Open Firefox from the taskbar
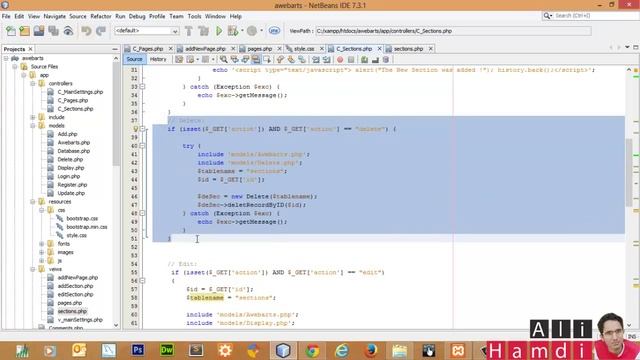This screenshot has width=640, height=360. 371,350
